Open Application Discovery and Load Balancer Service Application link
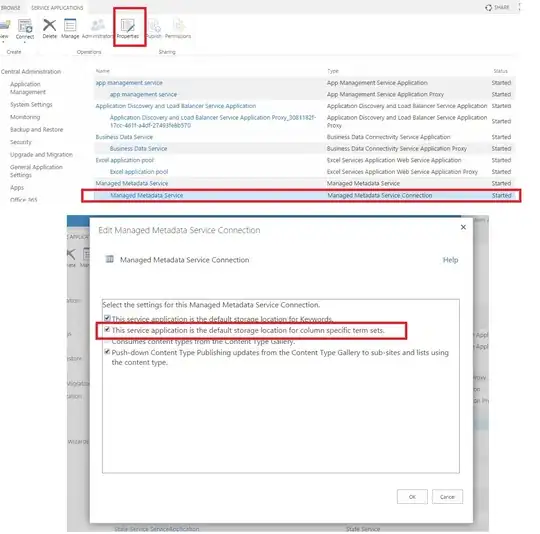This screenshot has height=534, width=540. click(x=176, y=106)
